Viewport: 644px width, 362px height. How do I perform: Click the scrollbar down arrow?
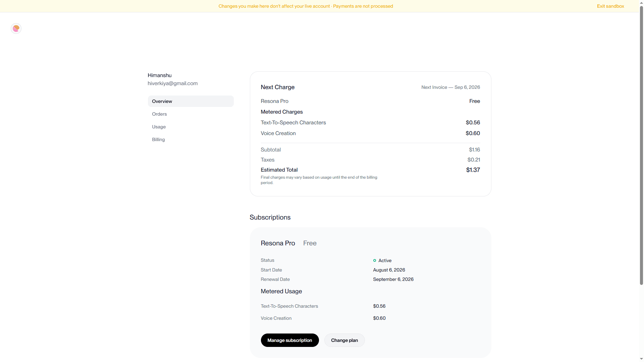click(641, 359)
